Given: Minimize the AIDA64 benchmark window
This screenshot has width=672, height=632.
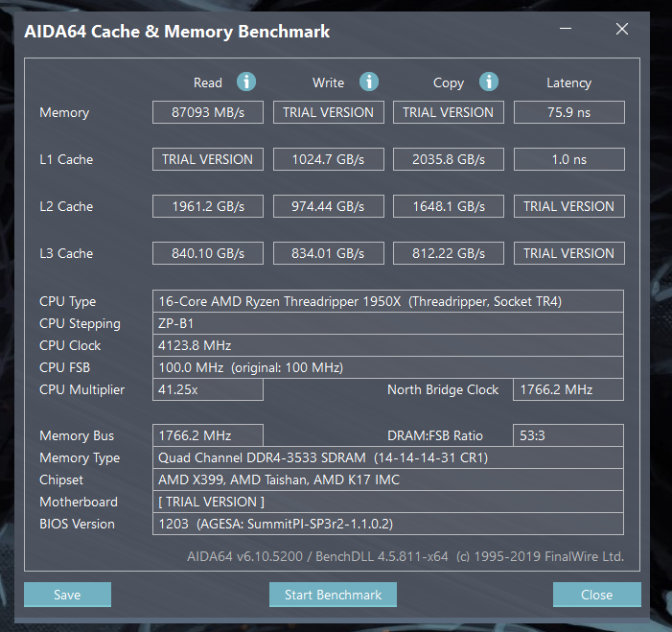Looking at the screenshot, I should [x=566, y=29].
